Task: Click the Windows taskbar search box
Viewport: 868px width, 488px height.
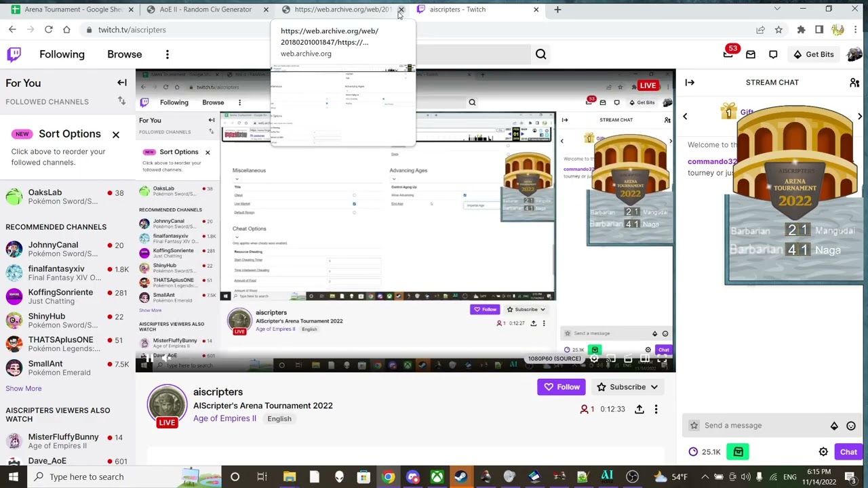Action: [x=123, y=476]
